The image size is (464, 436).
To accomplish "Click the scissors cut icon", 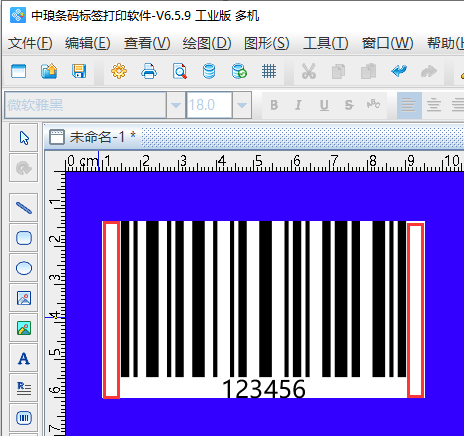I will 309,71.
